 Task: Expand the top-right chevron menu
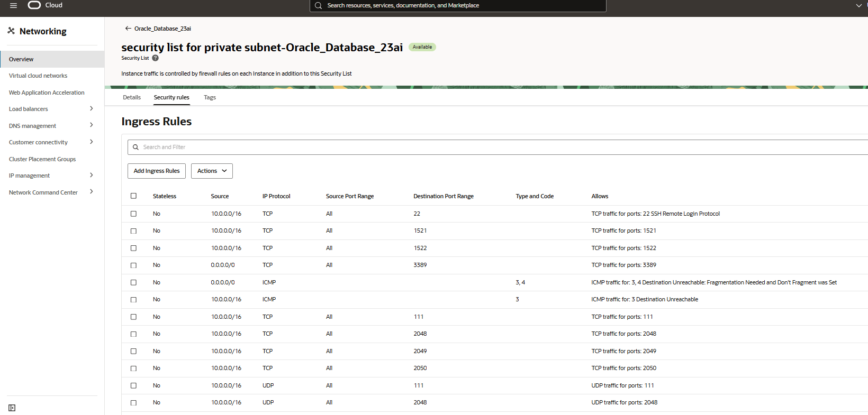859,5
